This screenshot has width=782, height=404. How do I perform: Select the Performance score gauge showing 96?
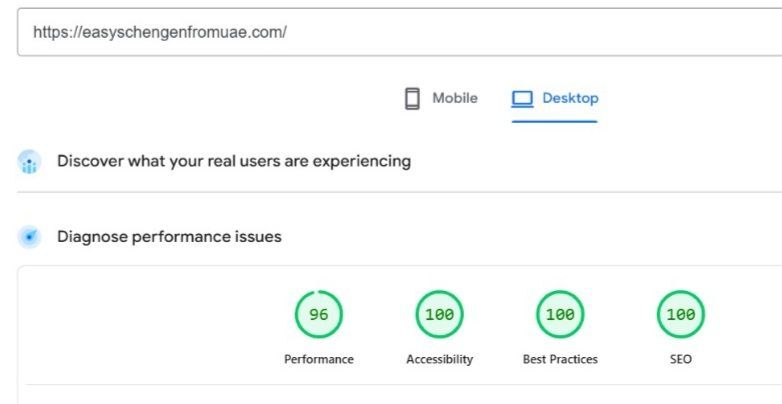click(x=318, y=315)
